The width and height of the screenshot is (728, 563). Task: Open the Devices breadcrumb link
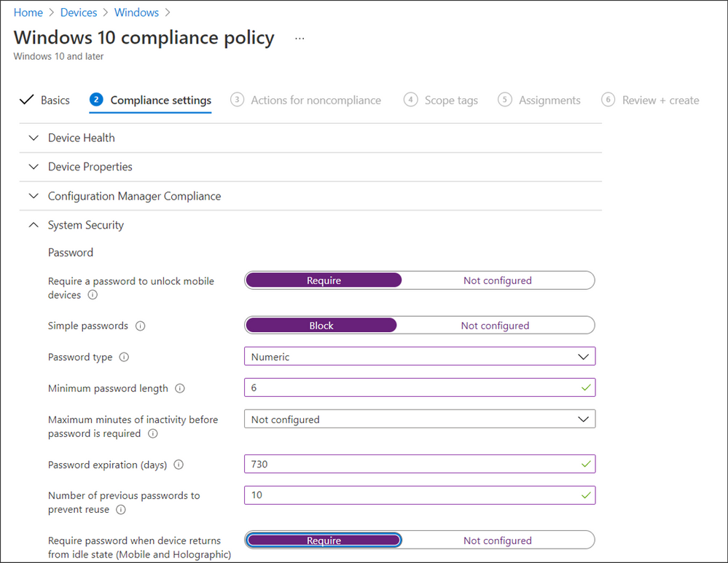tap(79, 12)
